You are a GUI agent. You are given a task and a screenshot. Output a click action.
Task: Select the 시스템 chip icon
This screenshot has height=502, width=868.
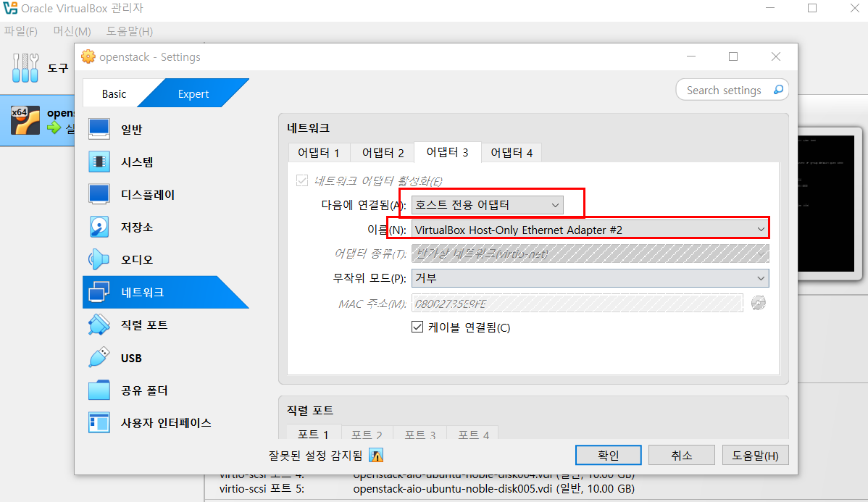click(99, 162)
